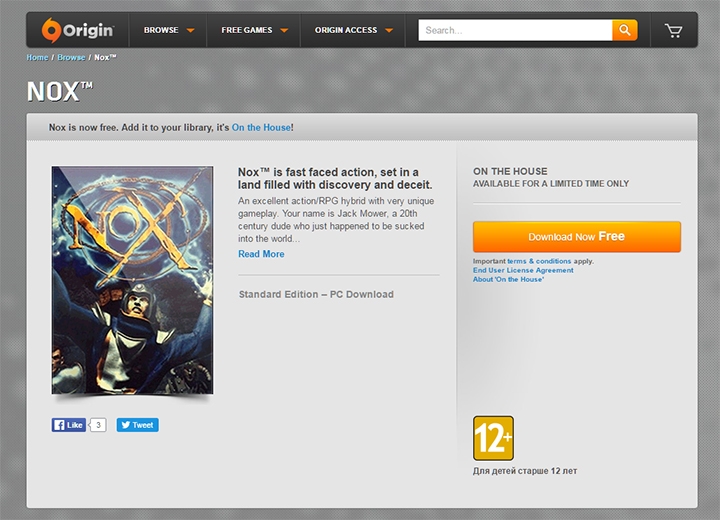The width and height of the screenshot is (720, 520).
Task: Open terms & conditions link
Action: tap(539, 261)
